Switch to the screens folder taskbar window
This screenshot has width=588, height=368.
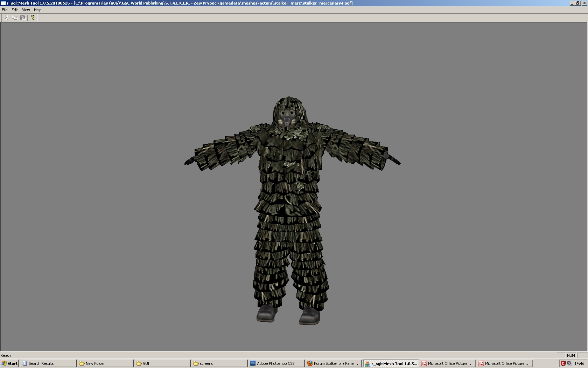(x=219, y=363)
